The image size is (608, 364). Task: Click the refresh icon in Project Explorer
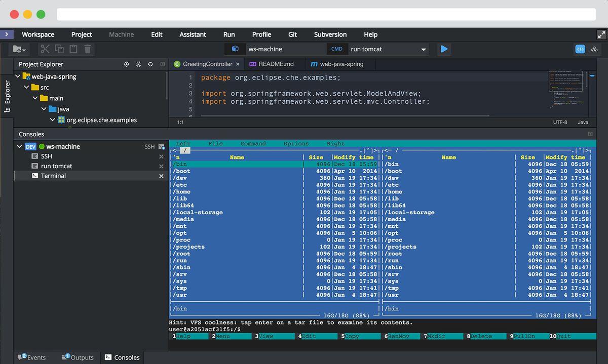(150, 64)
